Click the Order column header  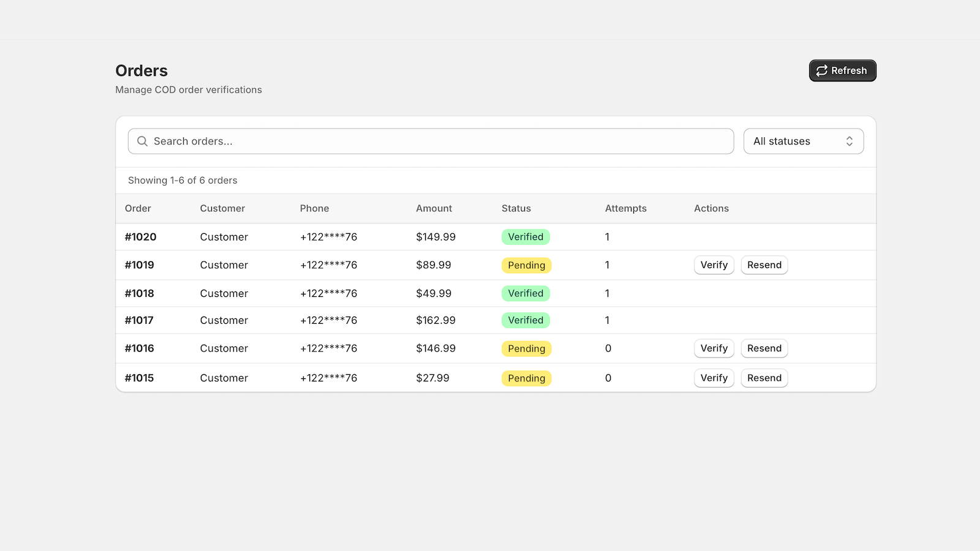pos(138,208)
